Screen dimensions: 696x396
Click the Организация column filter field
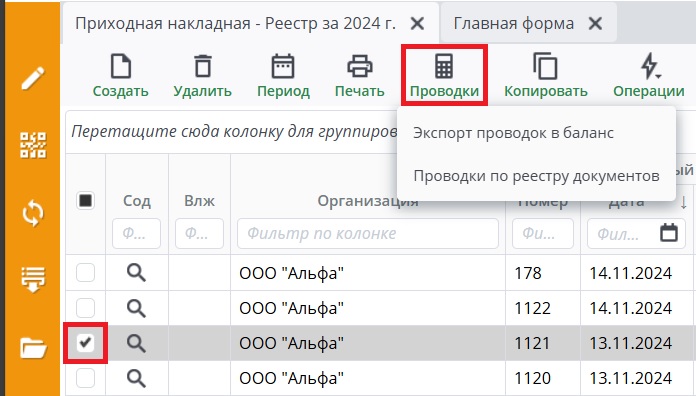click(368, 233)
